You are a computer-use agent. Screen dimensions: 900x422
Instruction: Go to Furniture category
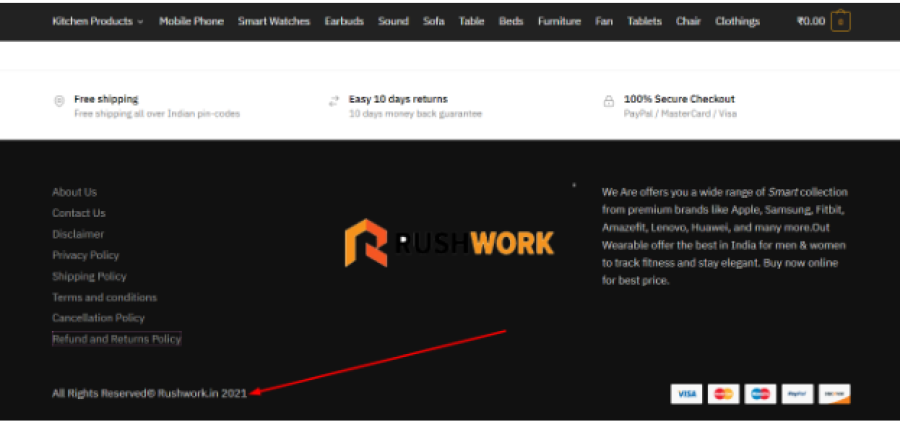559,21
